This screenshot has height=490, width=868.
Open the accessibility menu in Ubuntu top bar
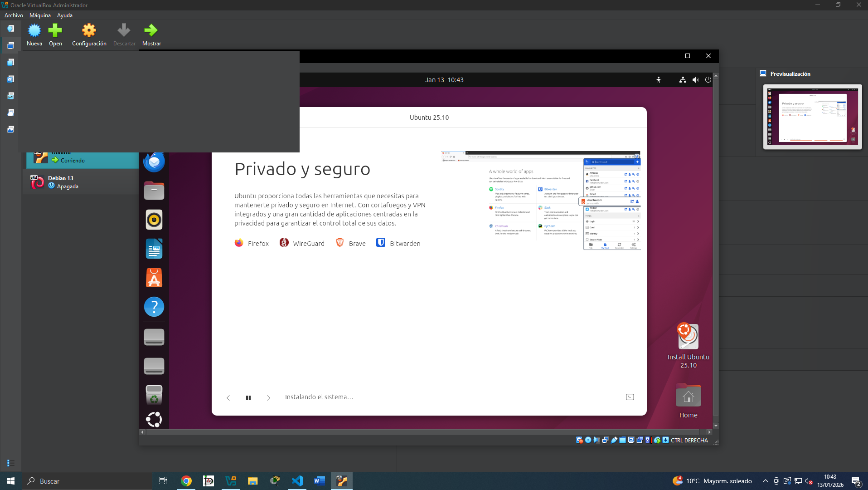coord(659,80)
